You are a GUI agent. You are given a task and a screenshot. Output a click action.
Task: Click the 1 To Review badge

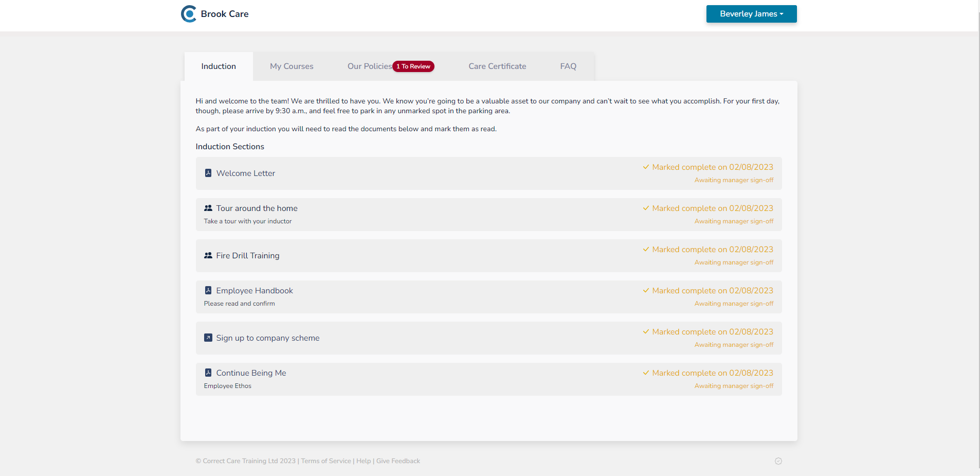(x=413, y=66)
